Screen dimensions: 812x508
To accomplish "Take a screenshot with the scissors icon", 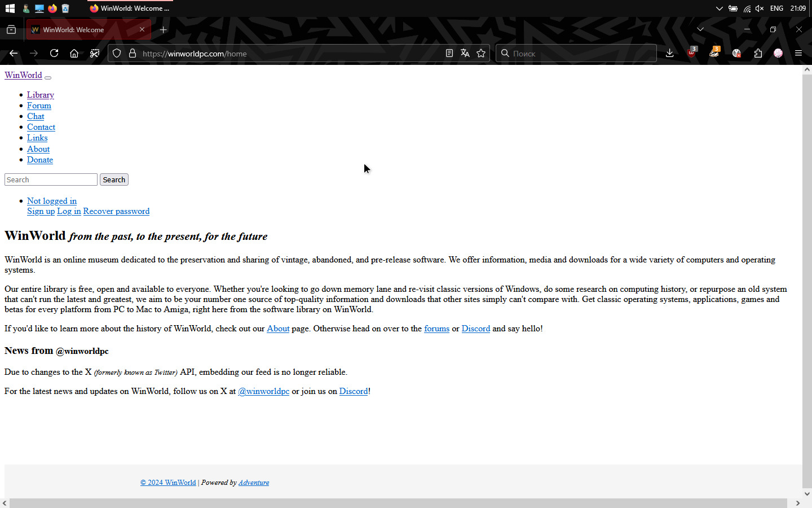I will (95, 53).
